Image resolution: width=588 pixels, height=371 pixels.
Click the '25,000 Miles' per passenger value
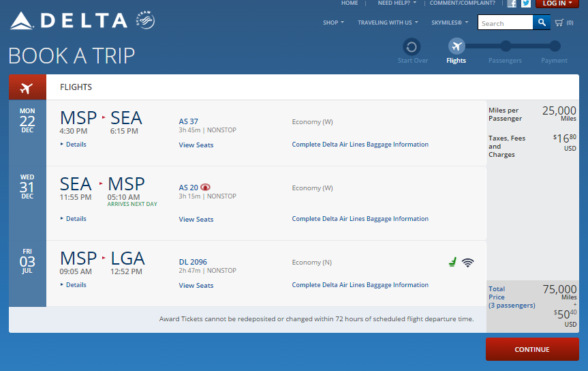(x=559, y=113)
